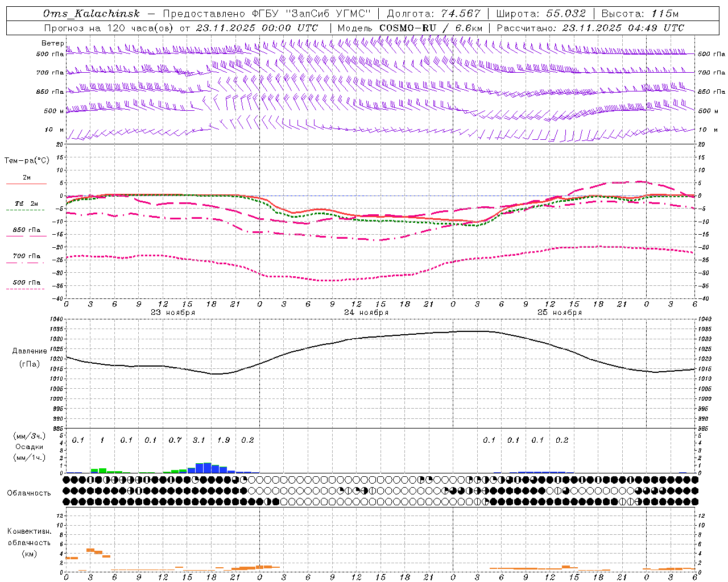Click the Осадки precipitation label
The image size is (728, 582).
tap(30, 447)
